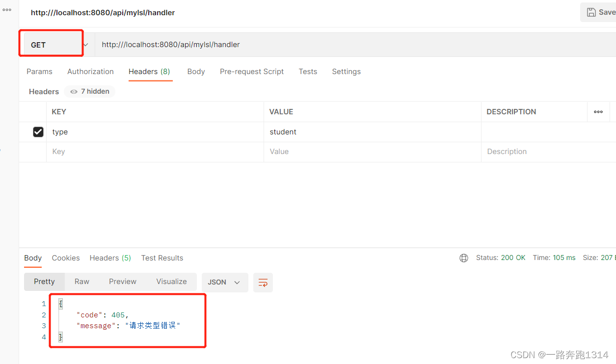Click the three-dot menu icon in the left sidebar
The height and width of the screenshot is (364, 616).
[x=6, y=9]
